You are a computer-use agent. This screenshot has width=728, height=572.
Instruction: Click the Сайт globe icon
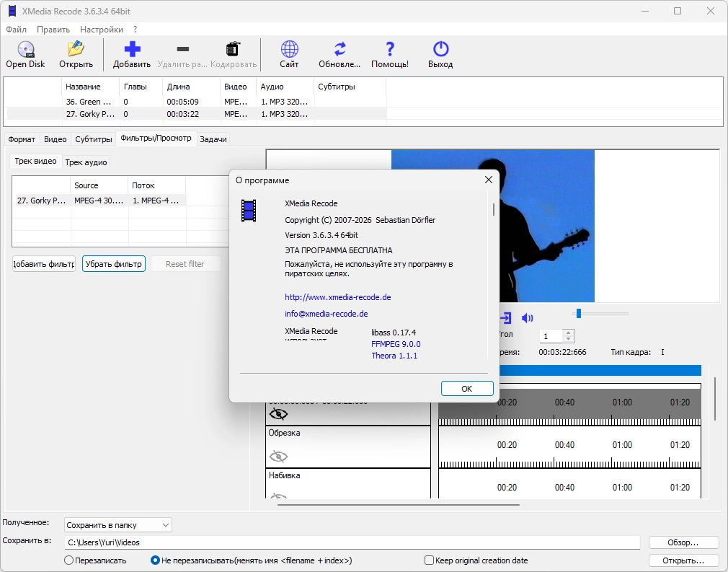(x=289, y=49)
